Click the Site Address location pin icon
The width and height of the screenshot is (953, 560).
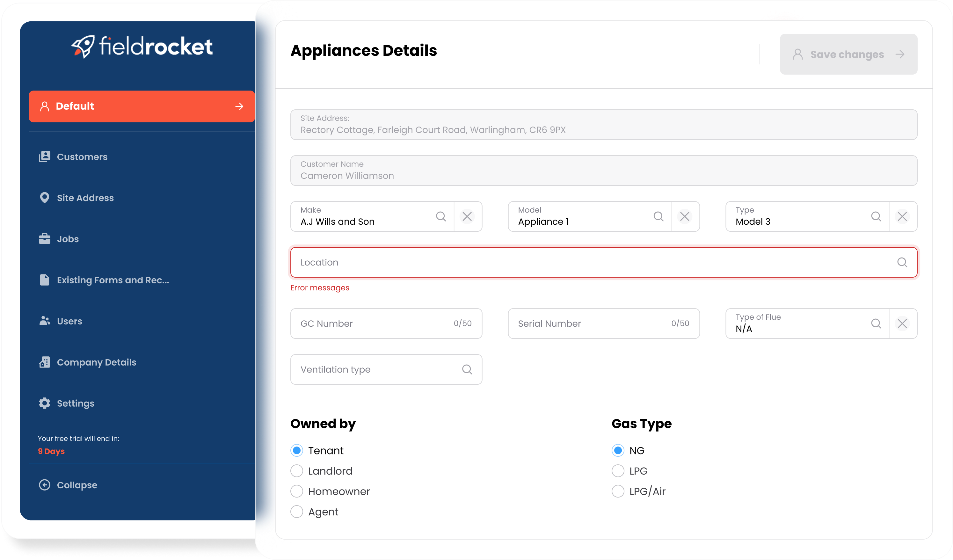pyautogui.click(x=45, y=197)
